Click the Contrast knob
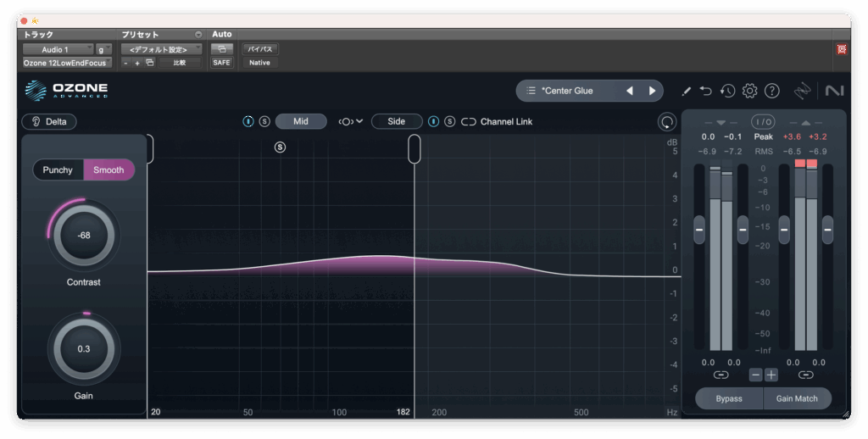 84,236
